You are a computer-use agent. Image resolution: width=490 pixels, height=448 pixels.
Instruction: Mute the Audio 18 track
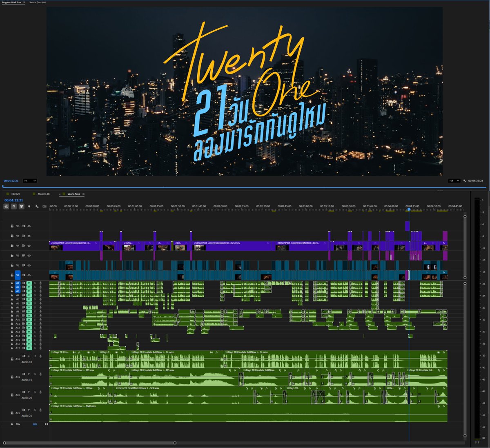coord(29,356)
